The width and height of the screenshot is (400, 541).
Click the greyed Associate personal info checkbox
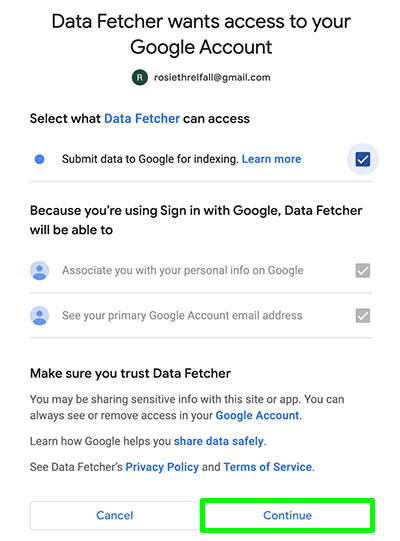(363, 270)
